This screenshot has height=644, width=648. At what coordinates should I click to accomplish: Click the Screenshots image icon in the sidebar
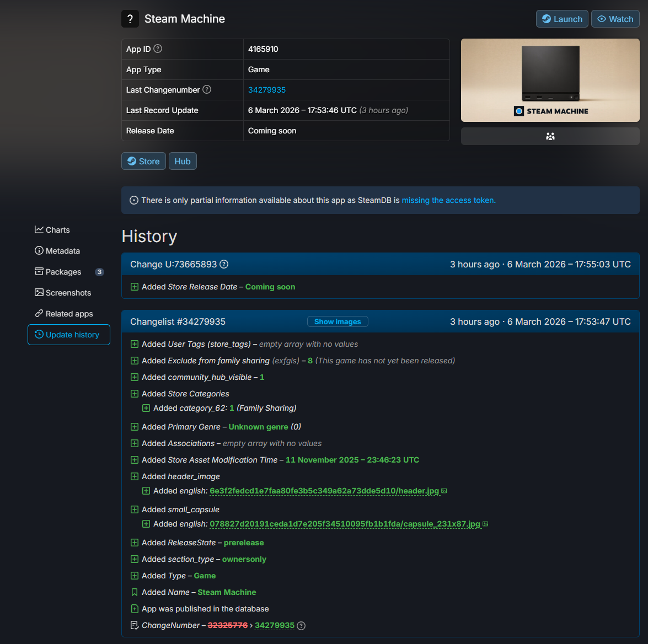[39, 293]
